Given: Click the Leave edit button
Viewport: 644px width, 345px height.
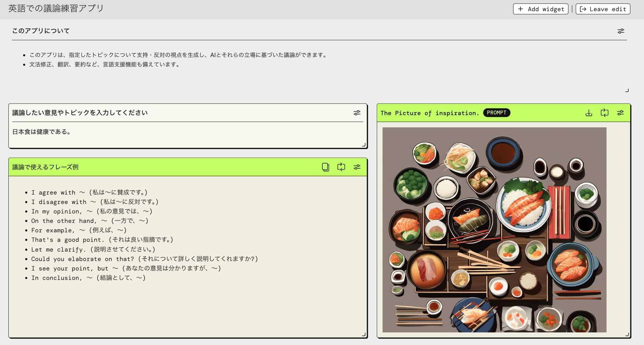Looking at the screenshot, I should 603,9.
